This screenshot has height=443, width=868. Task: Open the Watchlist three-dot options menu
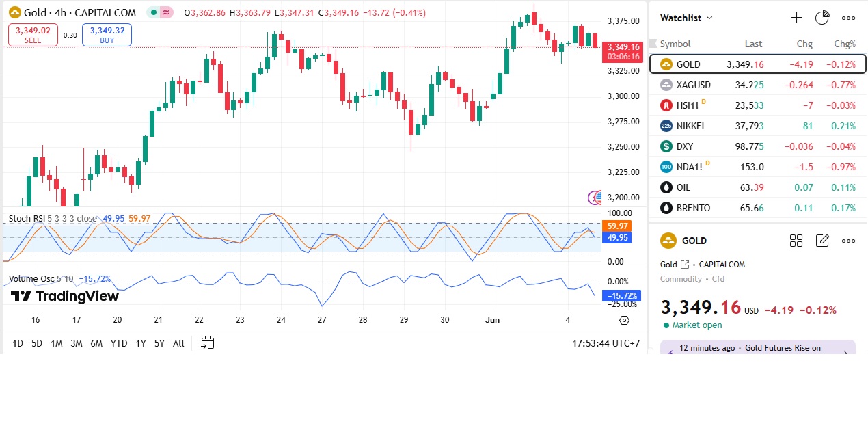848,18
